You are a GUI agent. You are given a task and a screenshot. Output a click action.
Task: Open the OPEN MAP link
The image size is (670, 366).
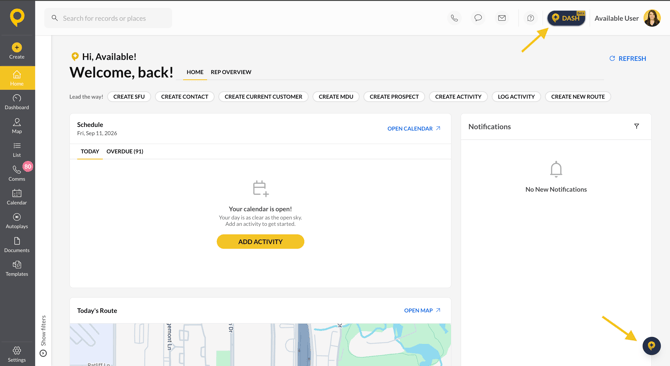[422, 310]
